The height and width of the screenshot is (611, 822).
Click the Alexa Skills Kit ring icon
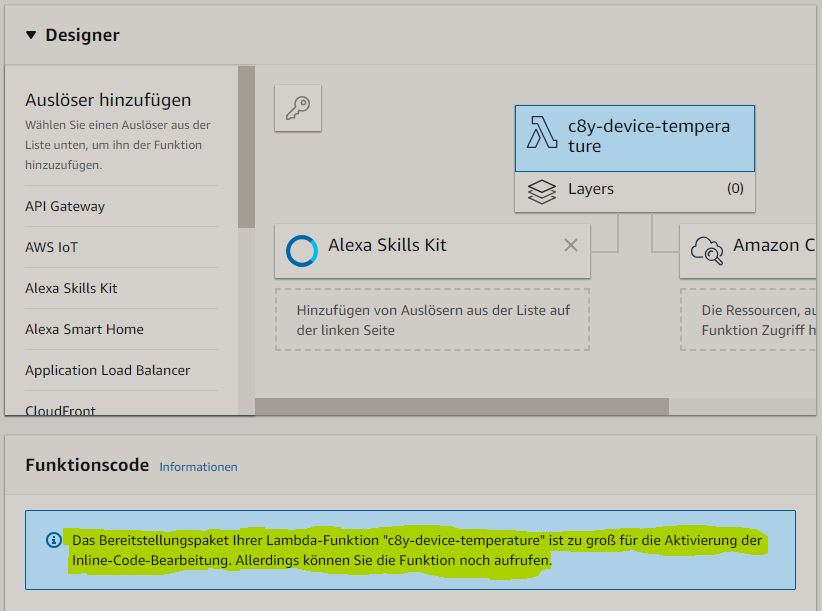301,248
